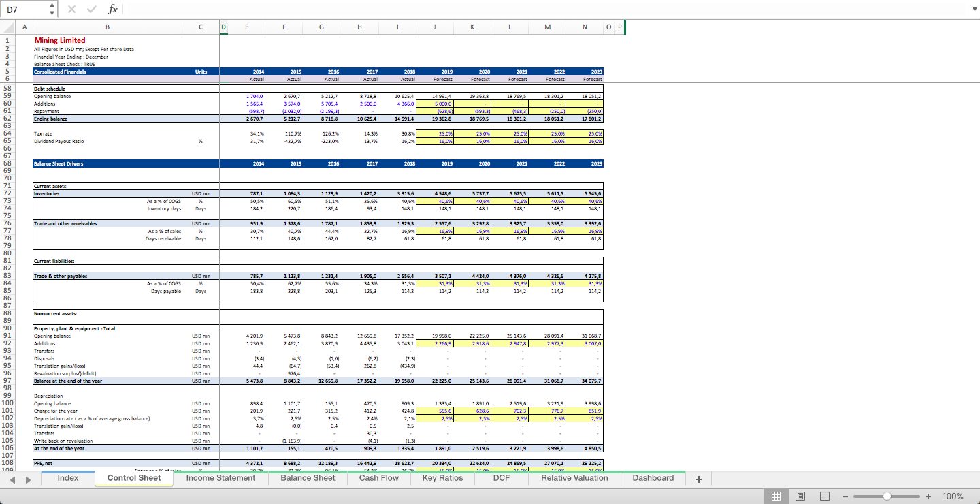The height and width of the screenshot is (504, 980).
Task: Click the Name Box stepper arrows
Action: tap(53, 10)
